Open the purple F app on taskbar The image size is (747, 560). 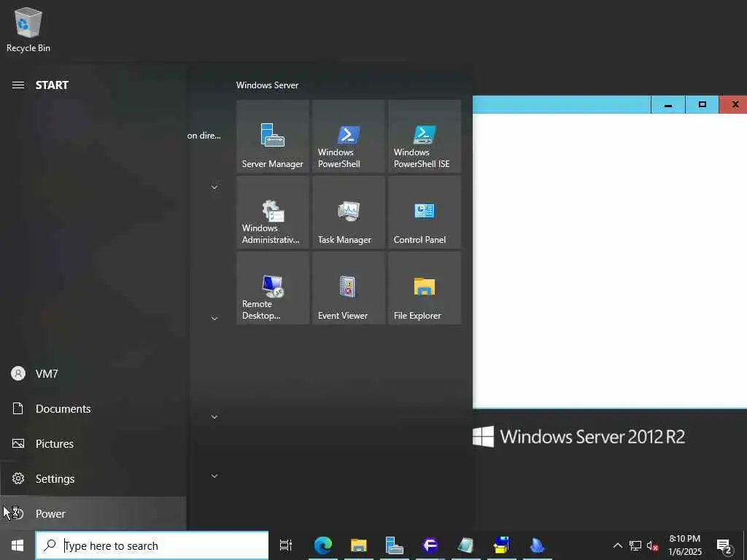tap(430, 545)
